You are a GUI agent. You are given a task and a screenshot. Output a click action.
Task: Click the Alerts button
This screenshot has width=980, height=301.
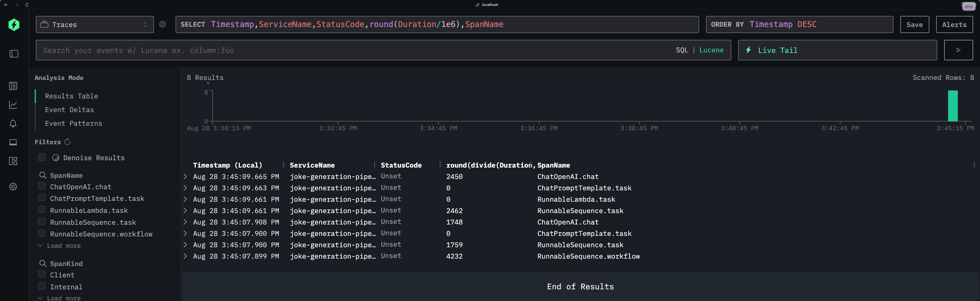954,25
